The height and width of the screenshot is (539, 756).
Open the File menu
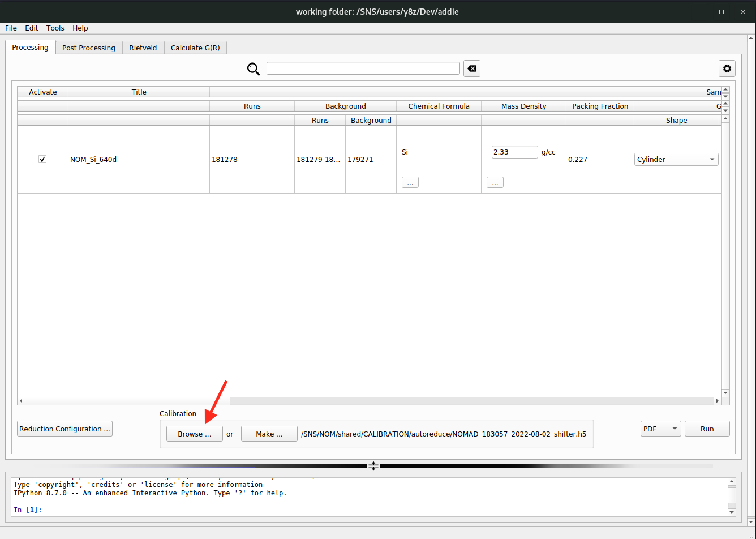(x=11, y=28)
